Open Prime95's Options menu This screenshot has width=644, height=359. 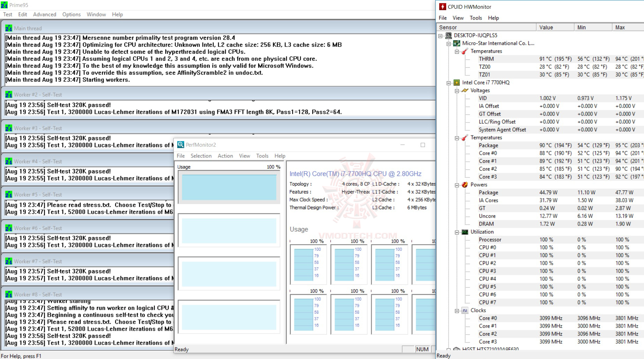pos(72,14)
